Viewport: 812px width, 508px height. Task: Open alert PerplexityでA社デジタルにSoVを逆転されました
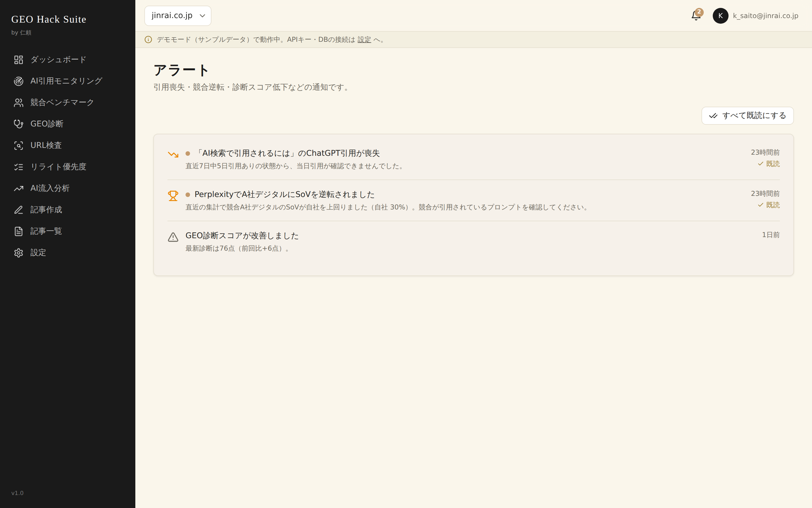pyautogui.click(x=284, y=194)
